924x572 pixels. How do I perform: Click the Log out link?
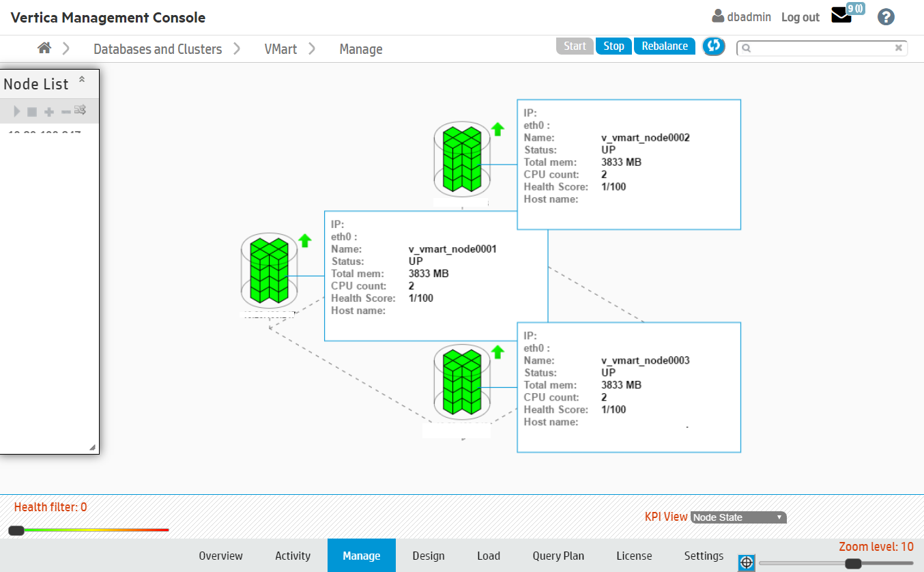point(800,17)
